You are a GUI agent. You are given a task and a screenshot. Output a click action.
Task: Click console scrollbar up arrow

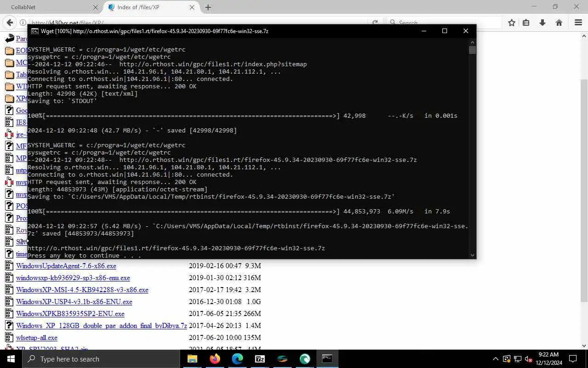(472, 42)
